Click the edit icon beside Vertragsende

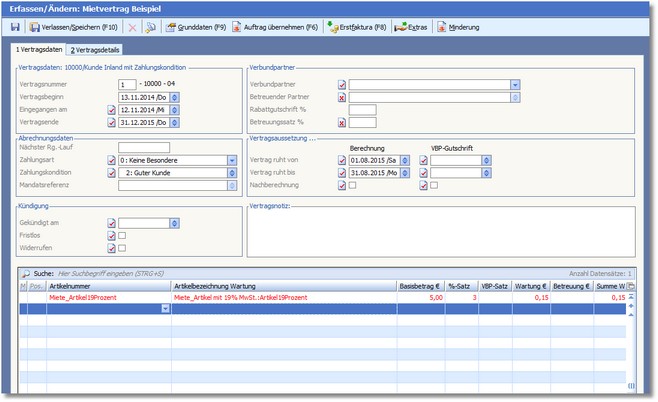pyautogui.click(x=111, y=122)
